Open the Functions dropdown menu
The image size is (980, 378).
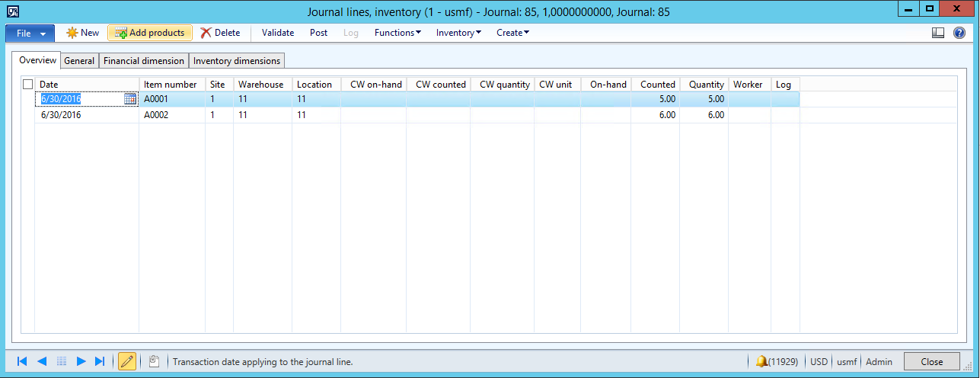(x=397, y=33)
